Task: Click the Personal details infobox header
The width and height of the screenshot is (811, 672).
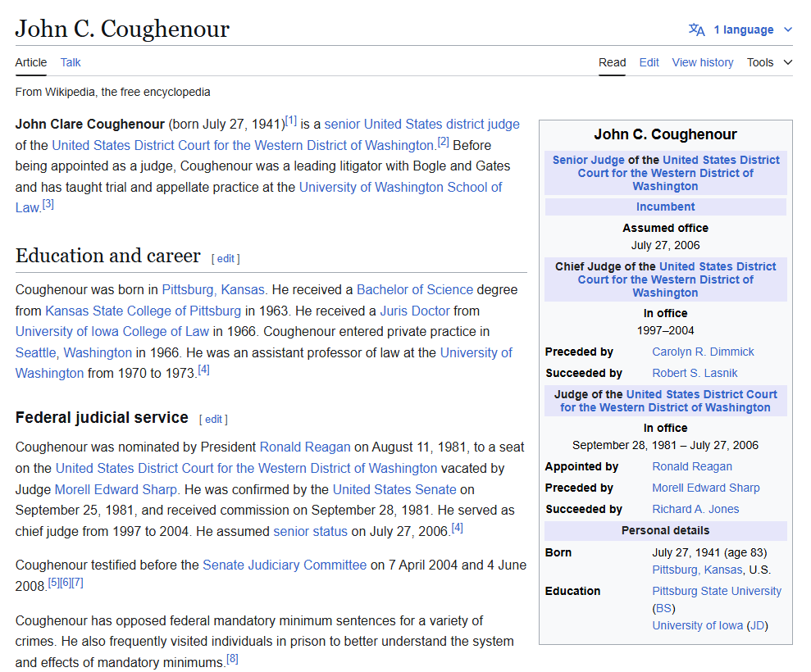Action: (x=665, y=530)
